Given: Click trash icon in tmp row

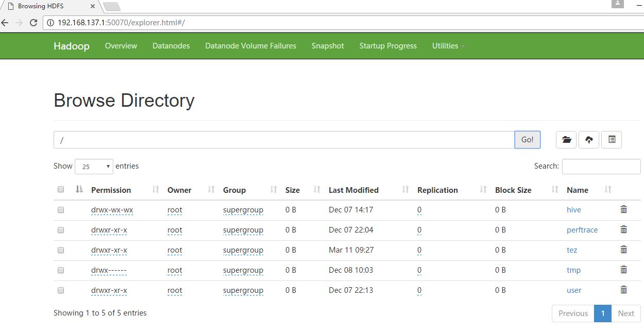Looking at the screenshot, I should pyautogui.click(x=623, y=270).
